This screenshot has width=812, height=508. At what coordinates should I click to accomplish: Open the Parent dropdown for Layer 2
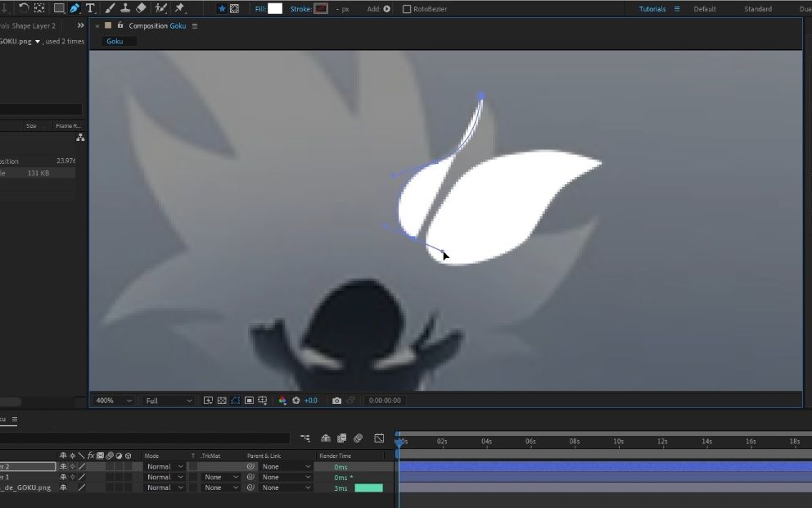pos(286,466)
